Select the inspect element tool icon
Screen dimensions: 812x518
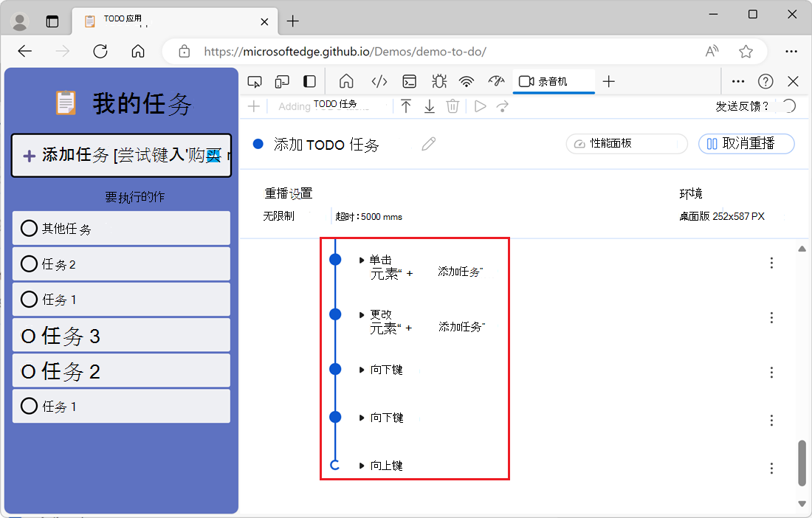click(255, 81)
